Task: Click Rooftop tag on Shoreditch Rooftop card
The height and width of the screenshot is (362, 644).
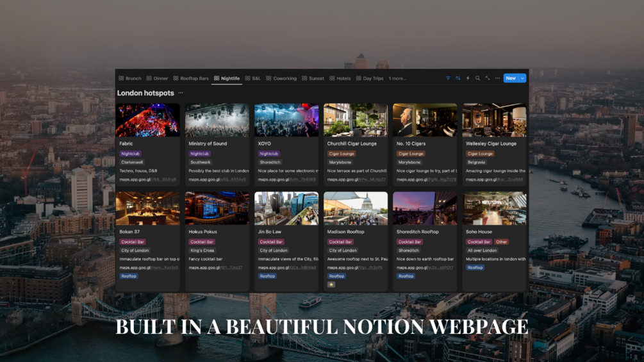Action: point(406,276)
